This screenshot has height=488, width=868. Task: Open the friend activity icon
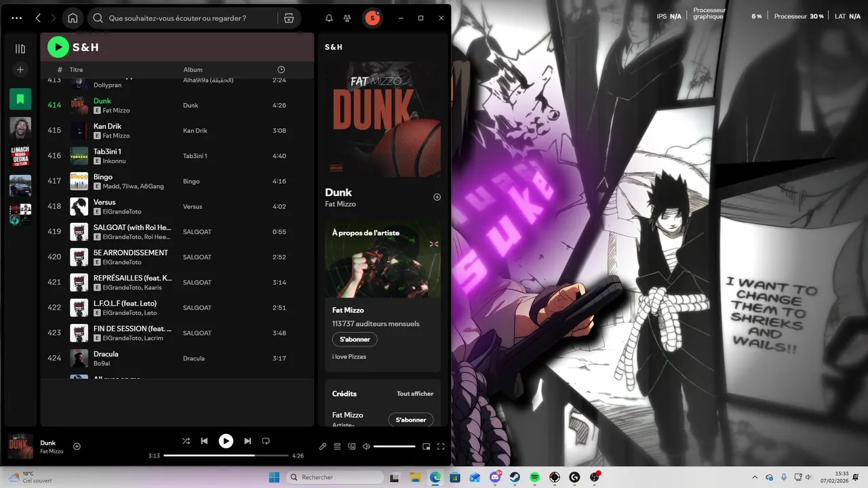click(347, 18)
